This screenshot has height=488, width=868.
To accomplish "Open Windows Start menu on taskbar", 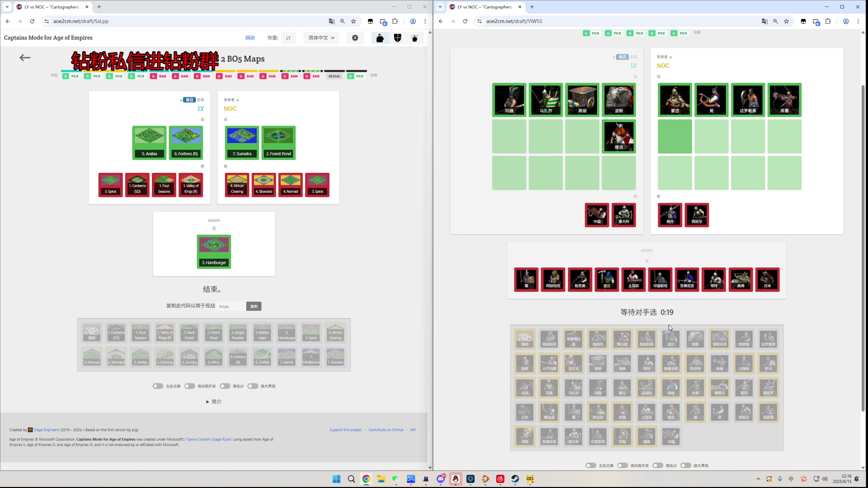I will click(336, 479).
